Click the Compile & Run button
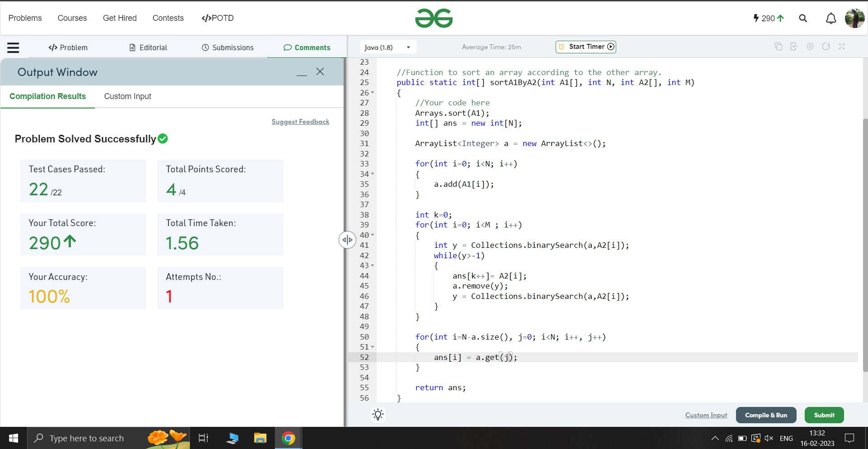Image resolution: width=868 pixels, height=449 pixels. [x=766, y=415]
